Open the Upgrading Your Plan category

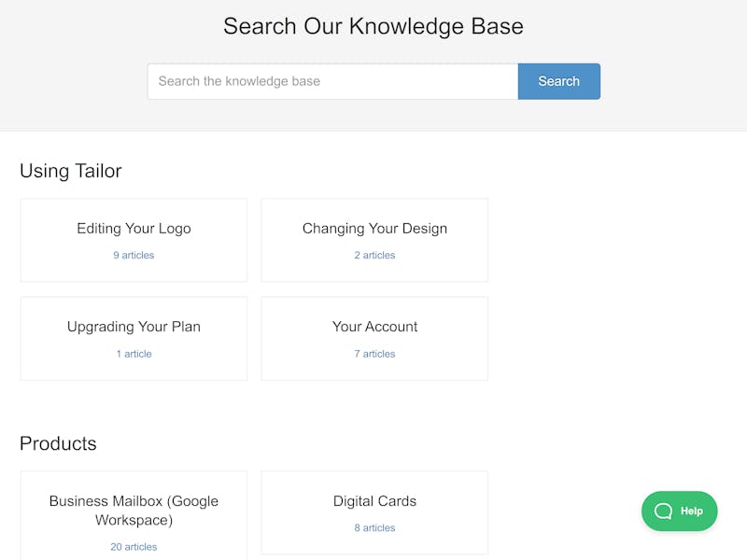coord(134,327)
